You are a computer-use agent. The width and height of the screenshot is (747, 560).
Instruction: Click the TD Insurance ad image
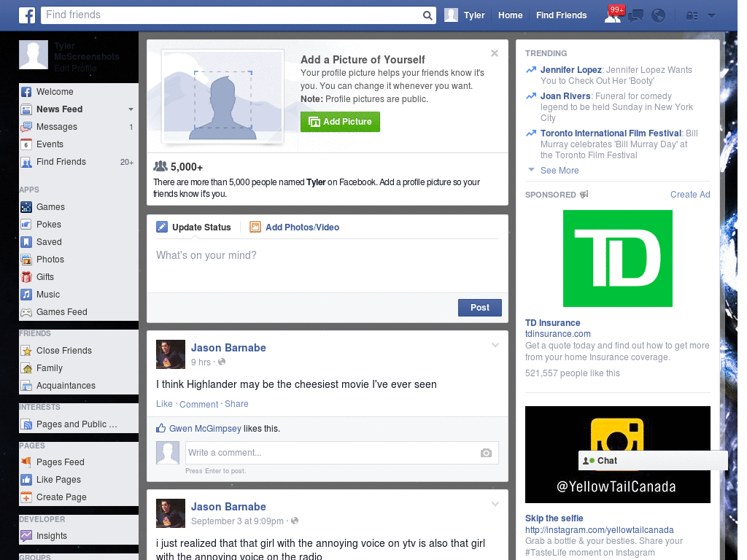[x=617, y=259]
